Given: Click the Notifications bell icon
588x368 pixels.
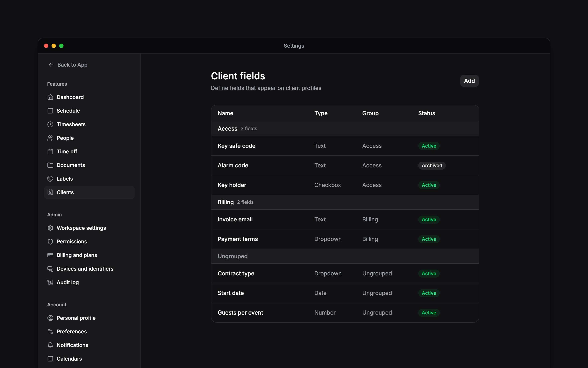Looking at the screenshot, I should 50,345.
